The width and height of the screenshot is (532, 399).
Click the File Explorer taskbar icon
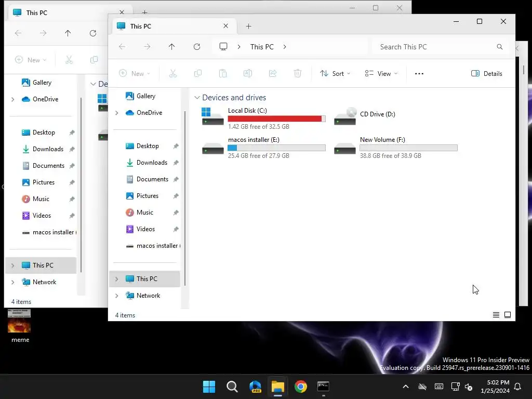277,387
